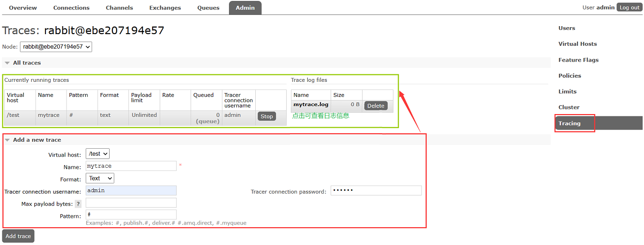Click the mytrace name cell in running traces
This screenshot has height=245, width=644.
point(51,118)
